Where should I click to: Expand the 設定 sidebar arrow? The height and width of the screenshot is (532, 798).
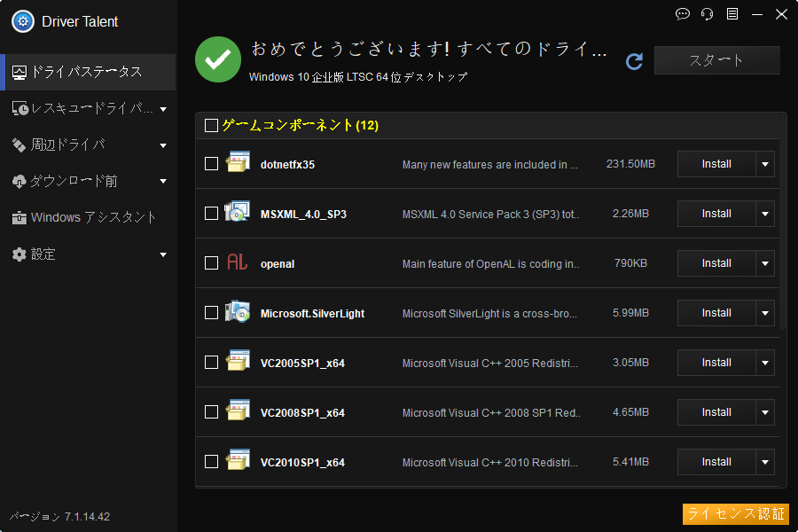click(163, 254)
